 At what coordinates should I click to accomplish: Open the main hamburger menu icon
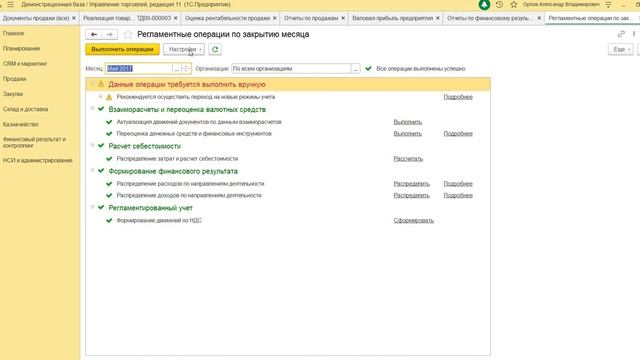pyautogui.click(x=10, y=4)
